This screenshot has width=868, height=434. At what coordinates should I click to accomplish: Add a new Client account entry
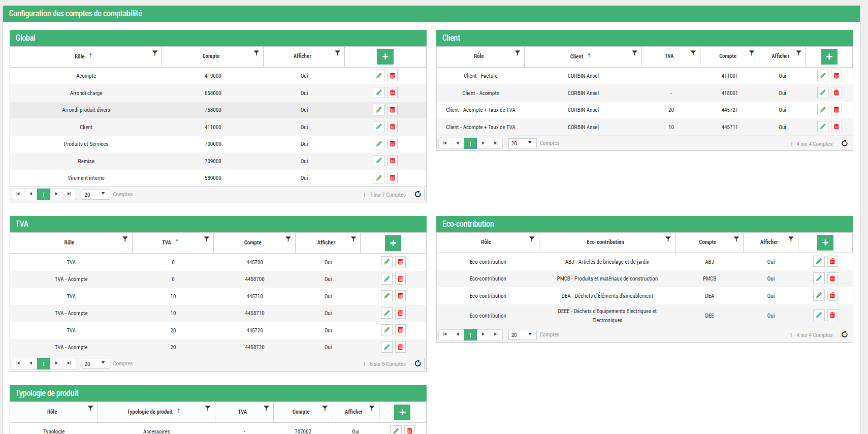828,56
